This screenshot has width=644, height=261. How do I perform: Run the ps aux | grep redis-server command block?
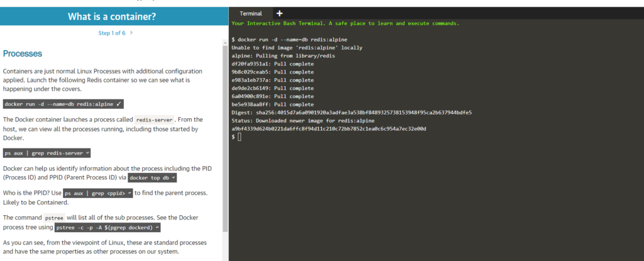pos(47,153)
